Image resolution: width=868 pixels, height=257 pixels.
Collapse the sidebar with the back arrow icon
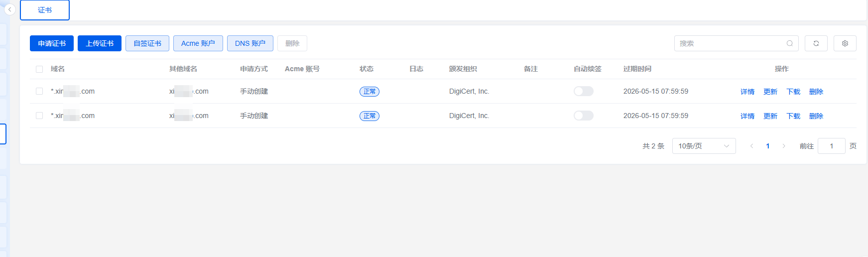click(9, 9)
